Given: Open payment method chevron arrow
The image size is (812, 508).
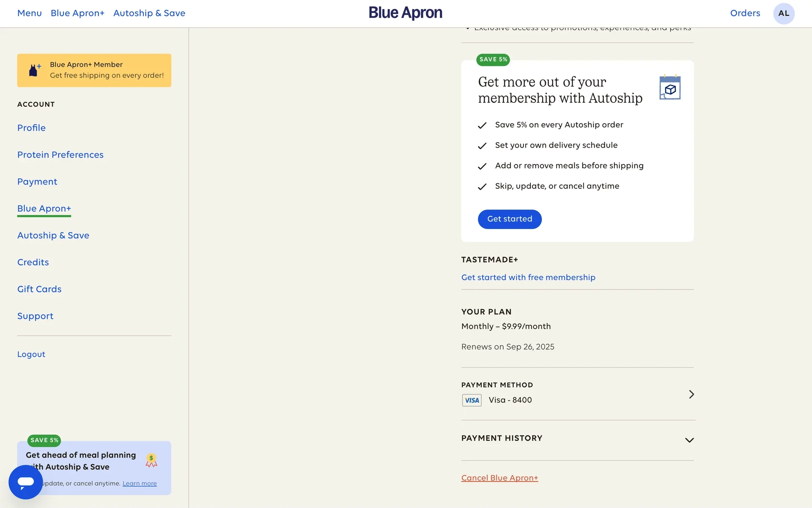Looking at the screenshot, I should [x=691, y=394].
